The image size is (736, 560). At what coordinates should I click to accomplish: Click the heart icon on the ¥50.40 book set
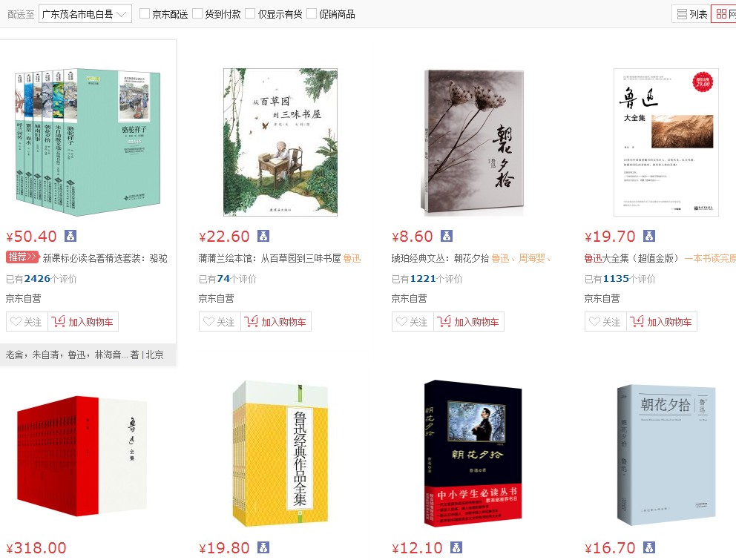pos(16,322)
